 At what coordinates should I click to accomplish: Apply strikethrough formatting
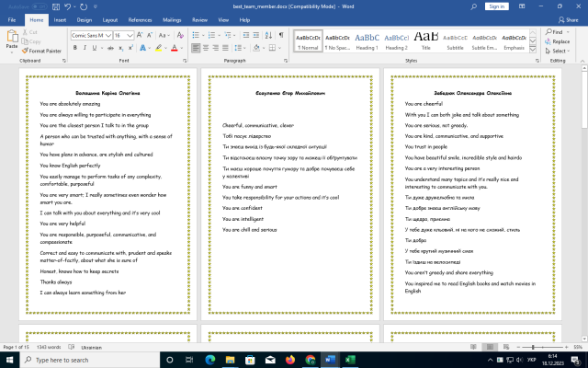click(x=110, y=48)
